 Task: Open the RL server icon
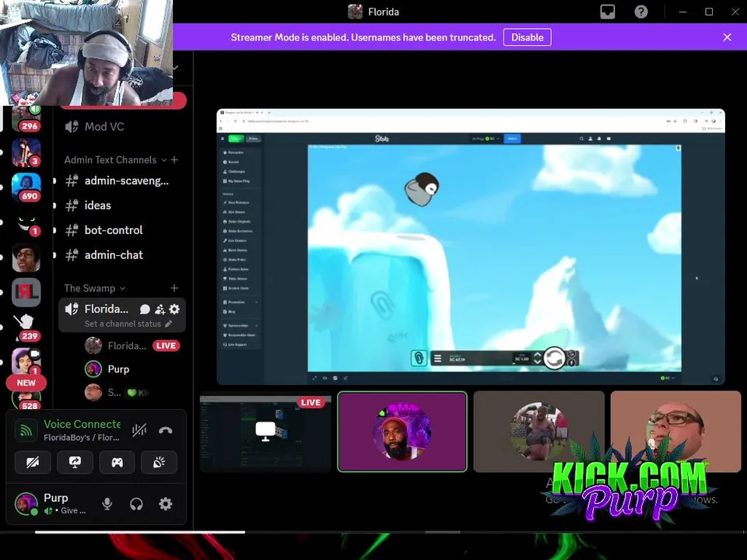coord(26,292)
